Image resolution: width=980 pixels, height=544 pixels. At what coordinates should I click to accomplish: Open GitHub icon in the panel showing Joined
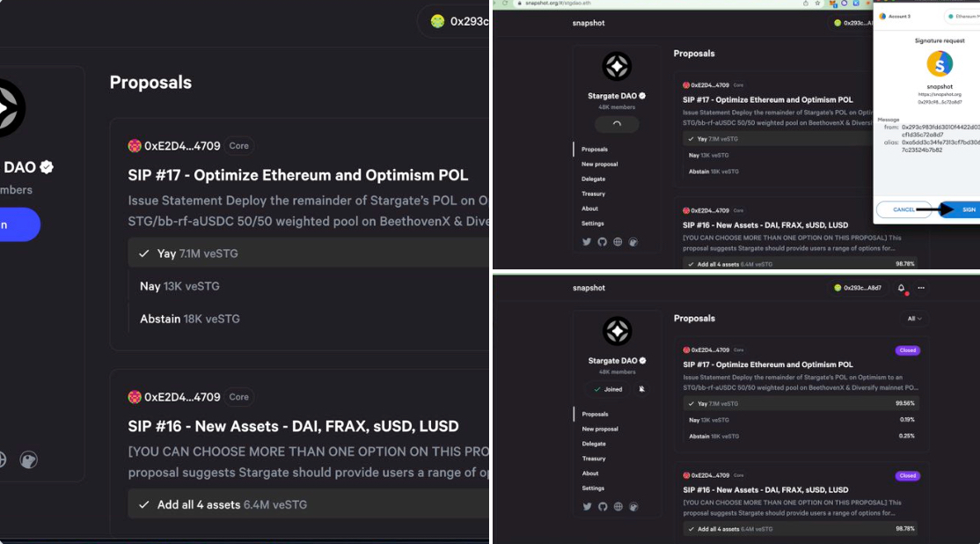(603, 506)
